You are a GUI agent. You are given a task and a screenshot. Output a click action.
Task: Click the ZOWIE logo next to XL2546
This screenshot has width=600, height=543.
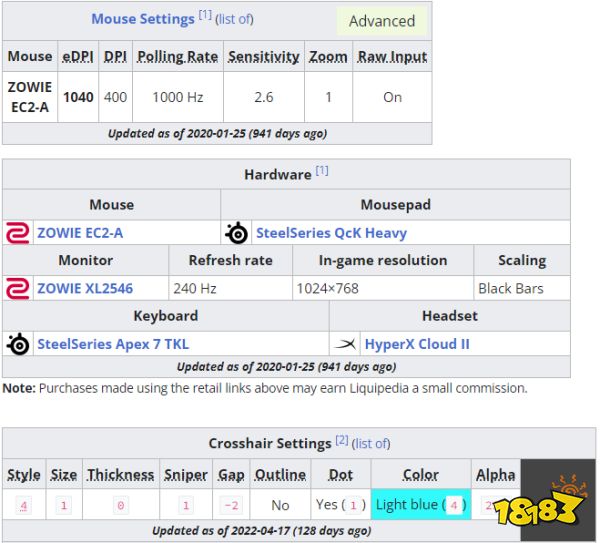pos(18,289)
